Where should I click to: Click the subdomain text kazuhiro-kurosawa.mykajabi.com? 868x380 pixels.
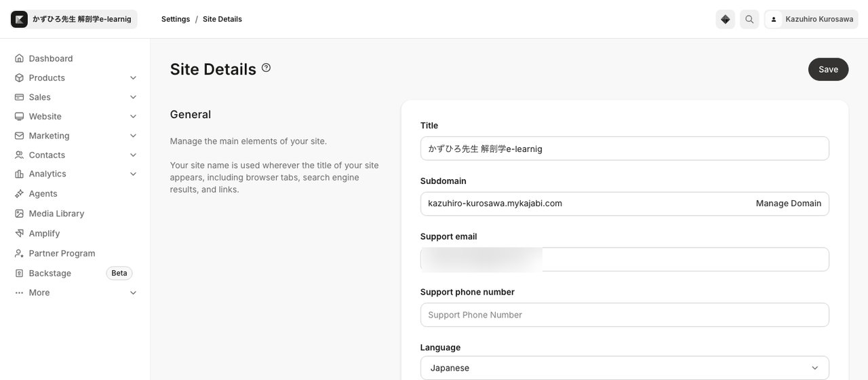tap(495, 204)
